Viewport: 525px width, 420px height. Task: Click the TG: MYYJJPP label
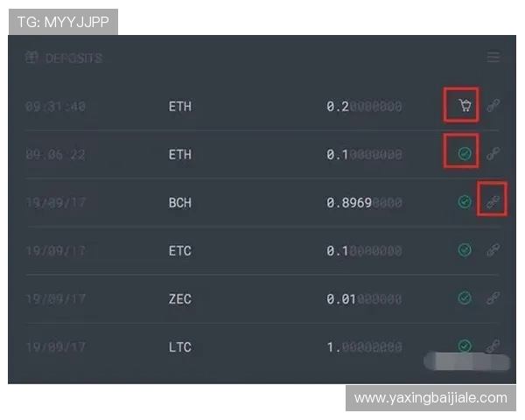(x=63, y=22)
